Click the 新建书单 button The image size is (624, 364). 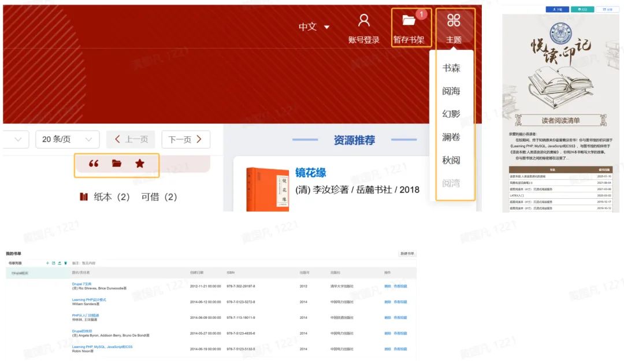(407, 254)
